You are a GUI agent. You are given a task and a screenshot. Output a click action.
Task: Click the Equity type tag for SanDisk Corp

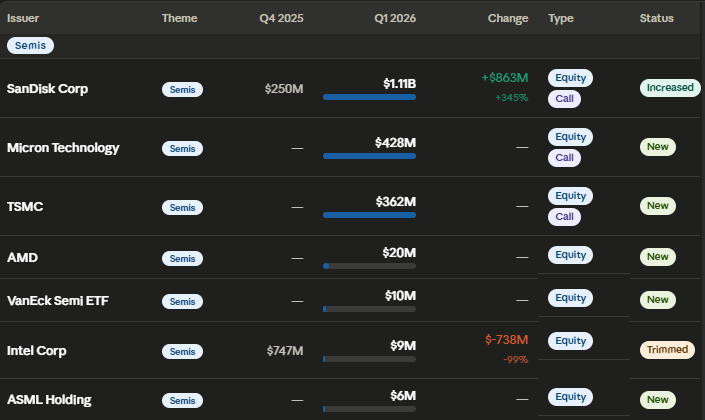570,78
